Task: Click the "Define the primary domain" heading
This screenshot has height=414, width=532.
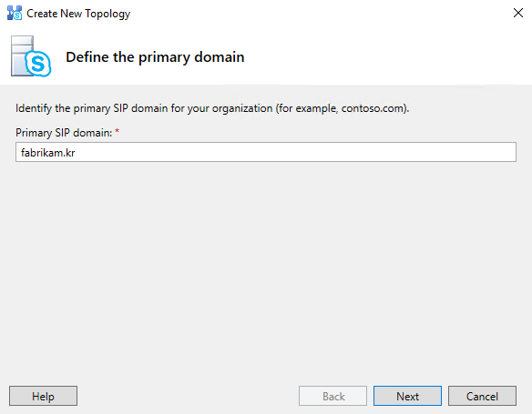Action: coord(155,57)
